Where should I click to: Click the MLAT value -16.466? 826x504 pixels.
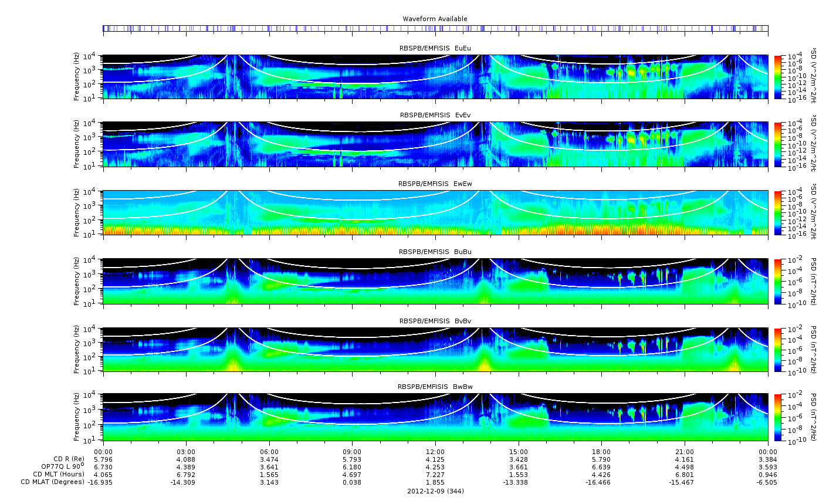(x=600, y=482)
